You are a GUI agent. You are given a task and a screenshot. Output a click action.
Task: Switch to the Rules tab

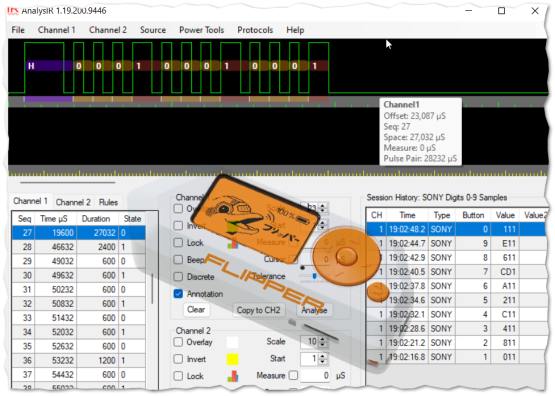108,202
